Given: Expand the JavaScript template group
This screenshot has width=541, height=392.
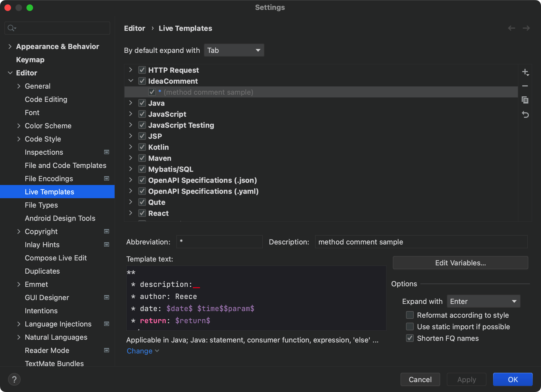Looking at the screenshot, I should pos(131,114).
